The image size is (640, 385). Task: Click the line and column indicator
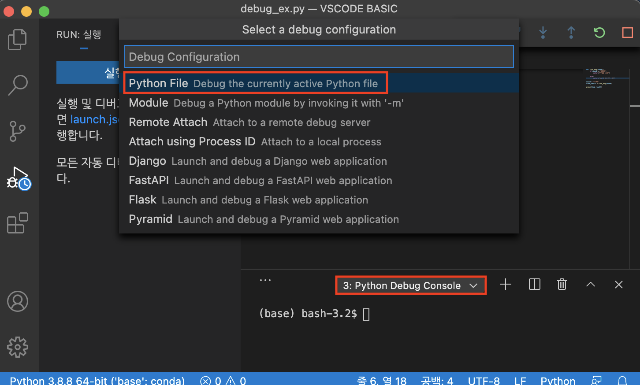tap(381, 381)
